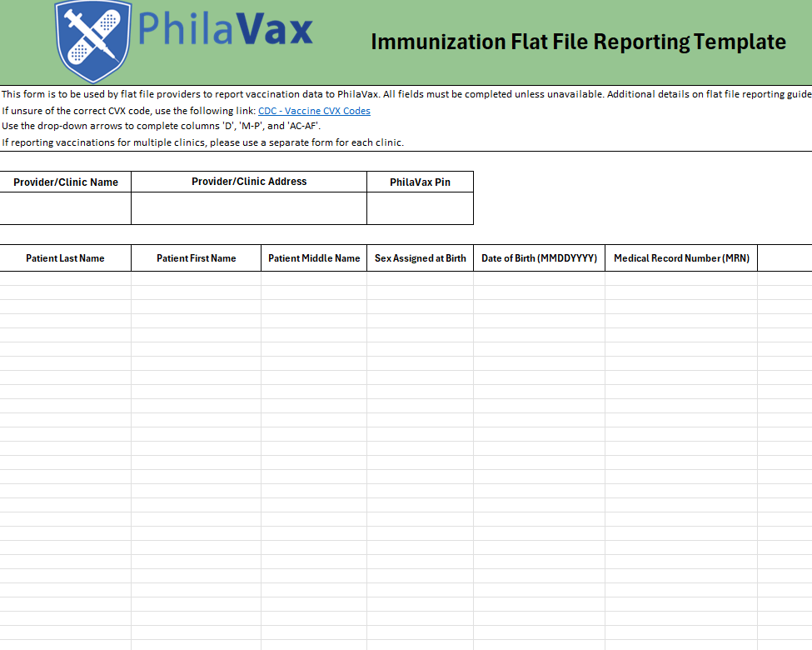812x650 pixels.
Task: Select the empty PhilaVax Pin entry cell
Action: [420, 208]
